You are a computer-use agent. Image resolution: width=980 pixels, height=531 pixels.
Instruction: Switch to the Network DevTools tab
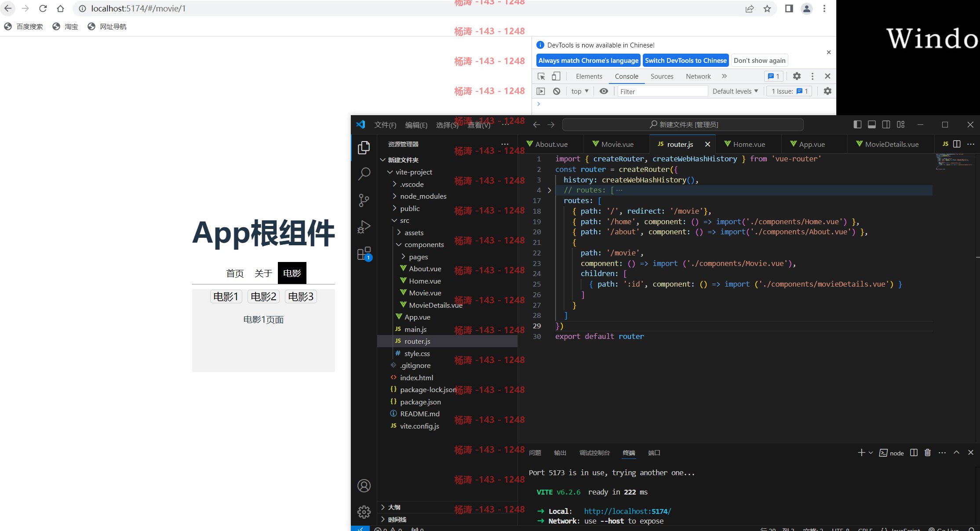[x=698, y=76]
